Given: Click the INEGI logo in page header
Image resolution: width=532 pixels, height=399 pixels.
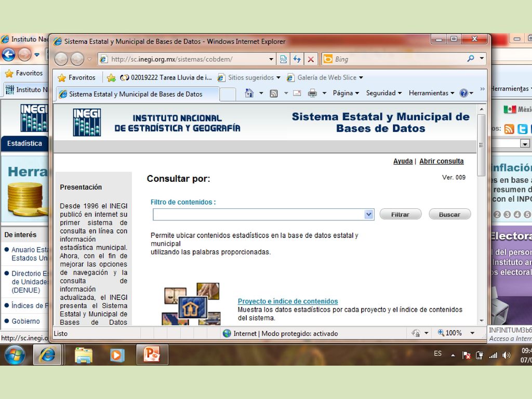Looking at the screenshot, I should tap(87, 122).
